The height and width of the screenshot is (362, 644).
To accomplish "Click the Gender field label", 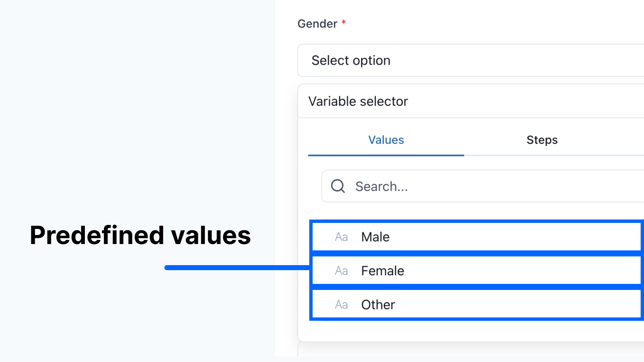I will 317,24.
